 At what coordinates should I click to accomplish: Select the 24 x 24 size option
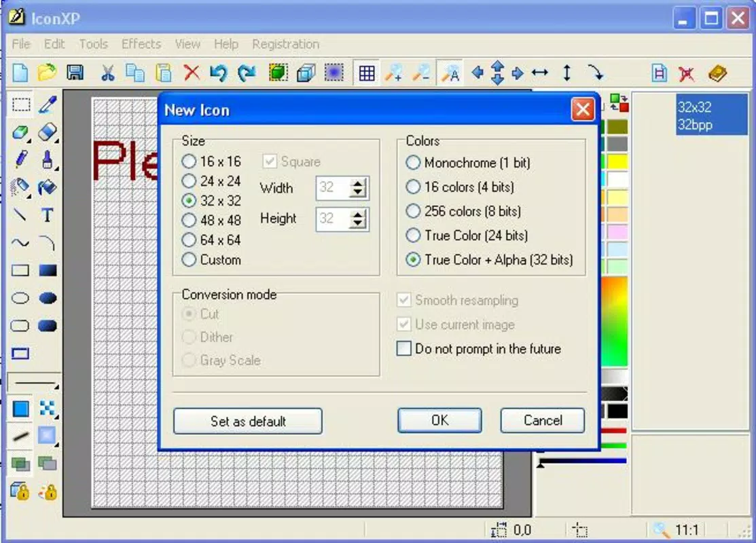(x=211, y=181)
